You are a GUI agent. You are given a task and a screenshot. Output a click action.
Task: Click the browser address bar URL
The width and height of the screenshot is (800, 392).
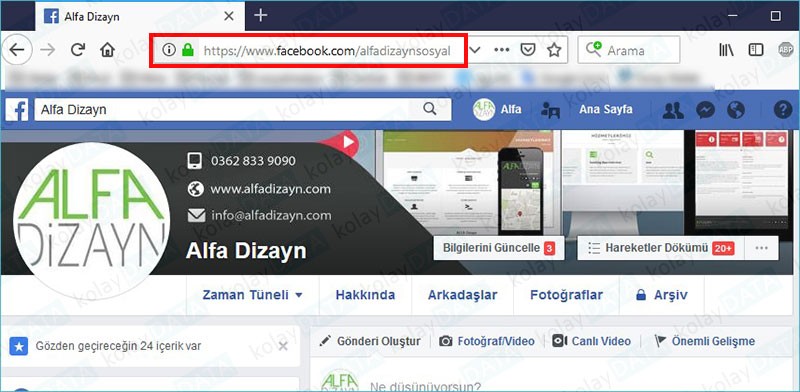point(327,51)
